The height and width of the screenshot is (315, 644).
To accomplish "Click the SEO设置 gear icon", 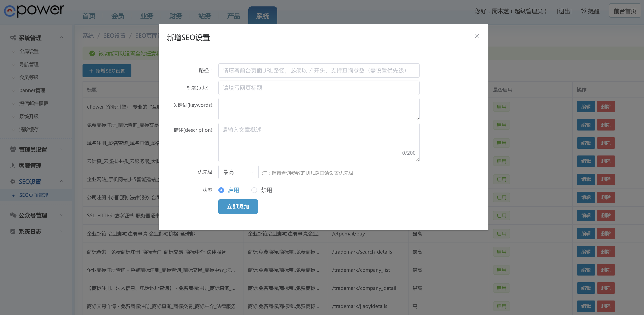I will point(13,181).
